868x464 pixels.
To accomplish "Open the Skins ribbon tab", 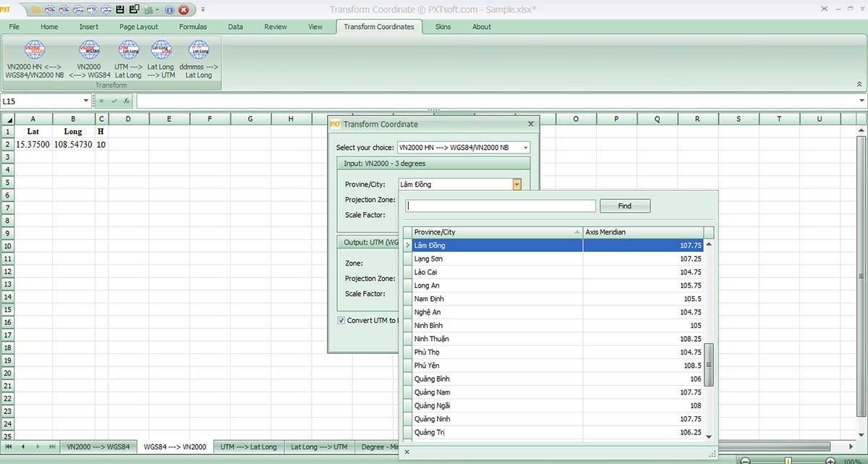I will [x=443, y=27].
